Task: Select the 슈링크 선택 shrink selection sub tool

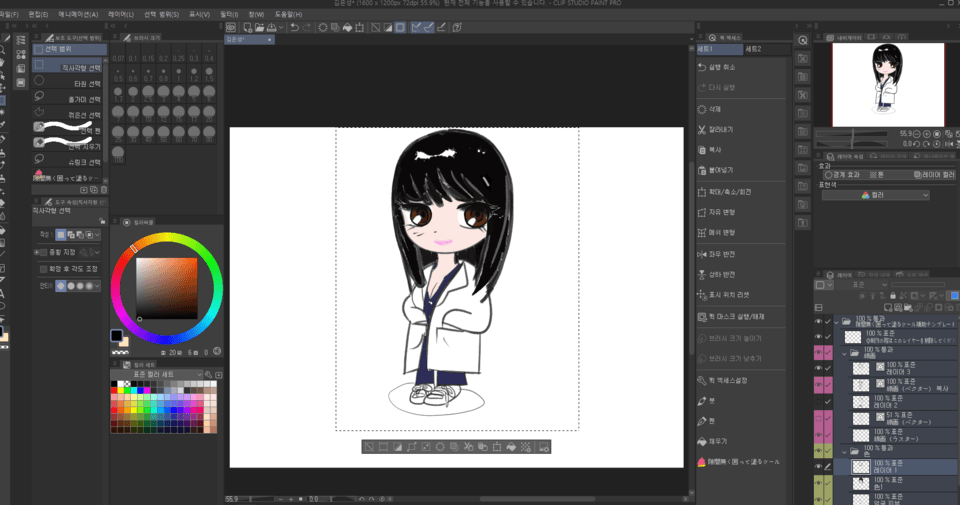Action: [x=69, y=162]
